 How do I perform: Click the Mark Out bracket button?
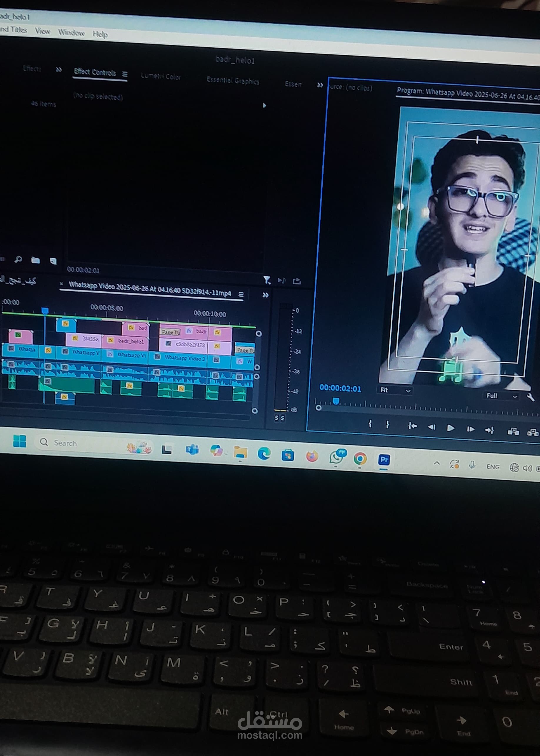387,425
